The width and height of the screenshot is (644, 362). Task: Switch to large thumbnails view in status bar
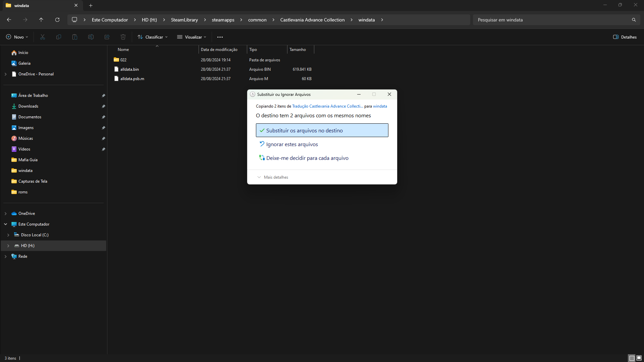(639, 358)
